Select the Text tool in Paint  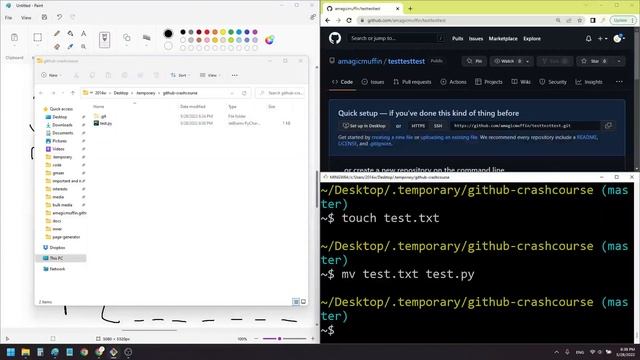pos(83,33)
